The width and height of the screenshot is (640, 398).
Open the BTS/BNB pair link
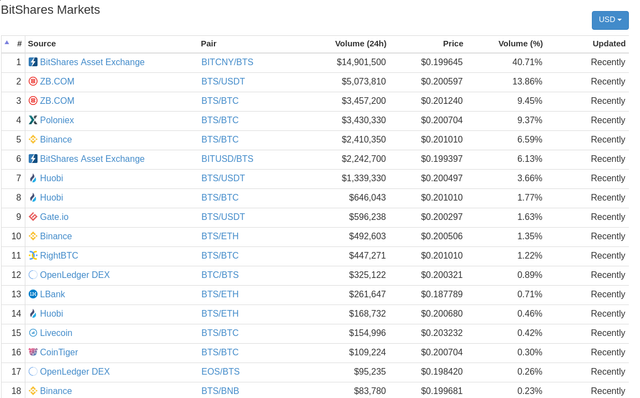220,391
